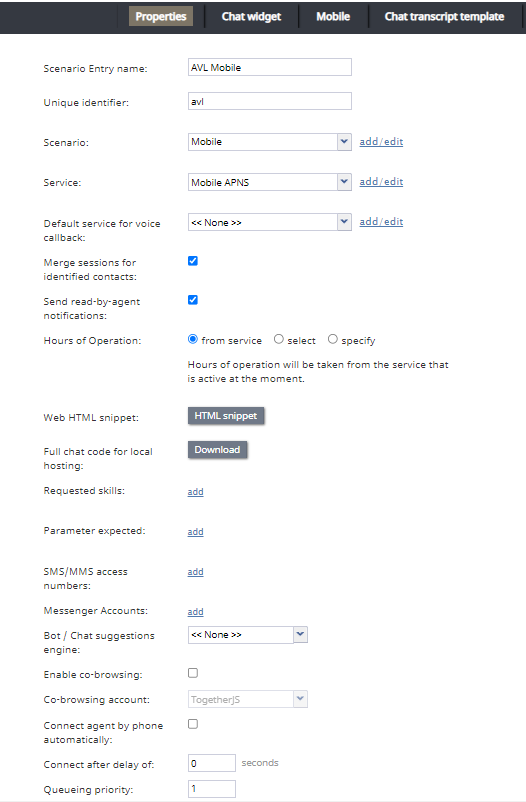This screenshot has width=526, height=802.
Task: Open the Mobile tab
Action: point(333,16)
